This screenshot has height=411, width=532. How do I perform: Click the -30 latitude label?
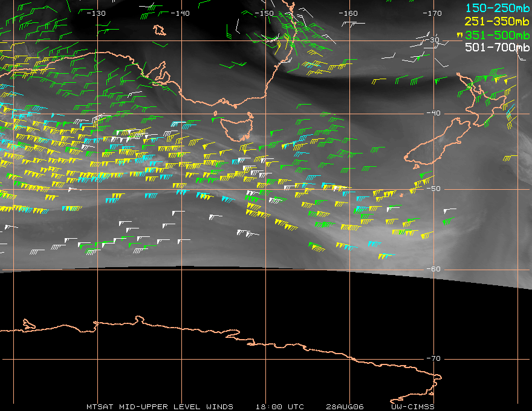click(433, 40)
